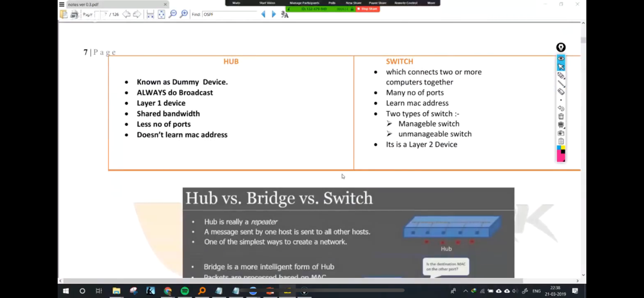The height and width of the screenshot is (298, 644).
Task: Click the camera snapshot icon
Action: coord(561,134)
